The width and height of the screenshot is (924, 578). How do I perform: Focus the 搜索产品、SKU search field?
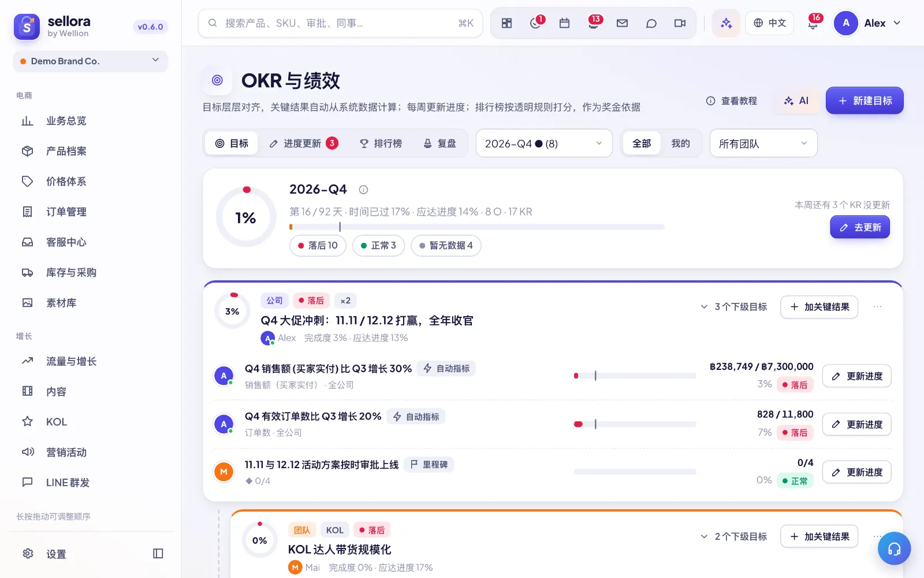(x=340, y=23)
